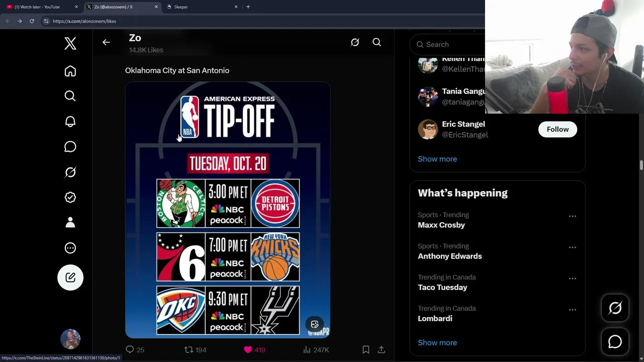Show more trends under What's happening

(437, 343)
